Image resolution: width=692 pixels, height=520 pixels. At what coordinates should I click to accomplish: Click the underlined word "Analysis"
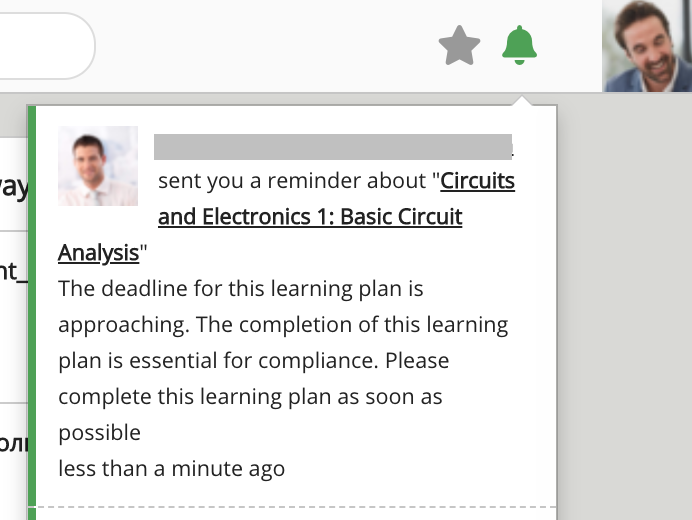point(98,252)
